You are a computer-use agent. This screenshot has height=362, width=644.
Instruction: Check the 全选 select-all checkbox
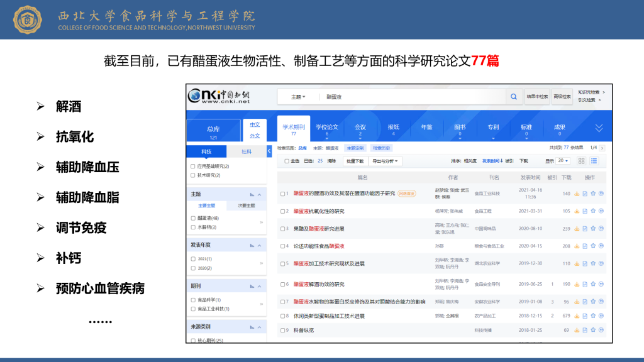click(287, 161)
